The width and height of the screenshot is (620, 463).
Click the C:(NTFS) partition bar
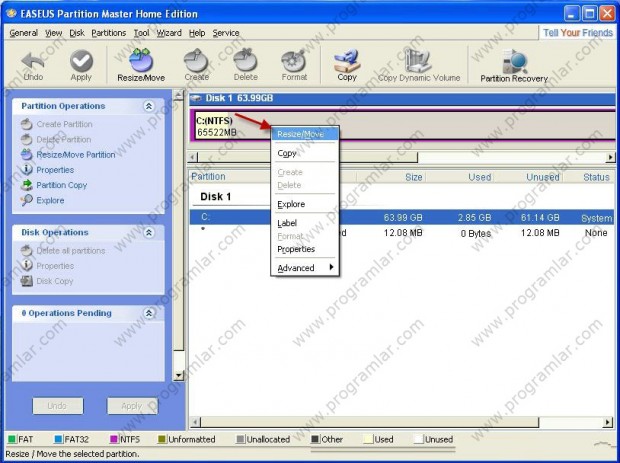(404, 125)
